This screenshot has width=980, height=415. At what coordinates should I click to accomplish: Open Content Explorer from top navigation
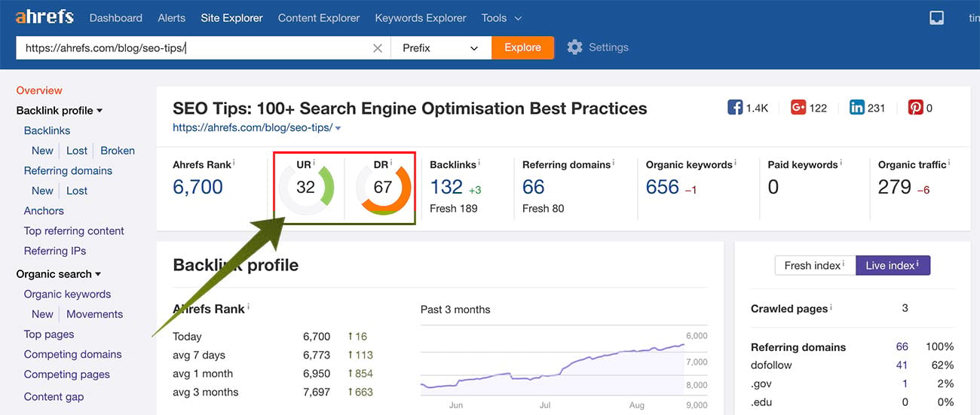point(319,17)
